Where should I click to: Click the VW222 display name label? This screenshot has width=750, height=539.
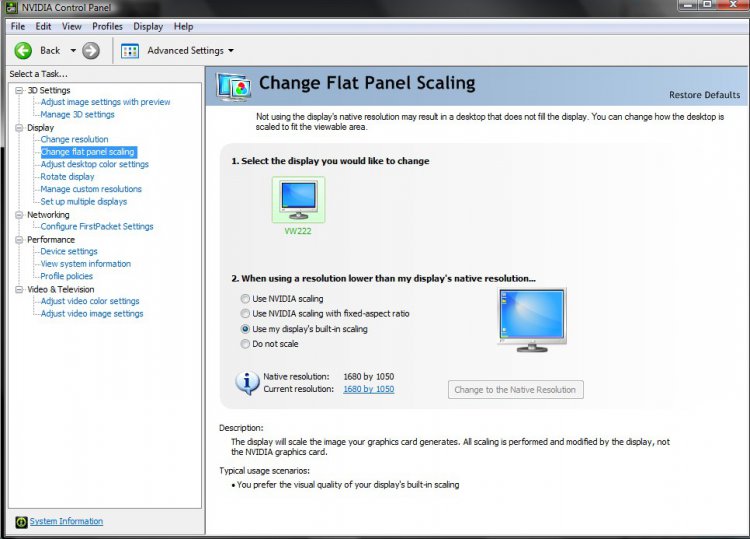pyautogui.click(x=298, y=231)
